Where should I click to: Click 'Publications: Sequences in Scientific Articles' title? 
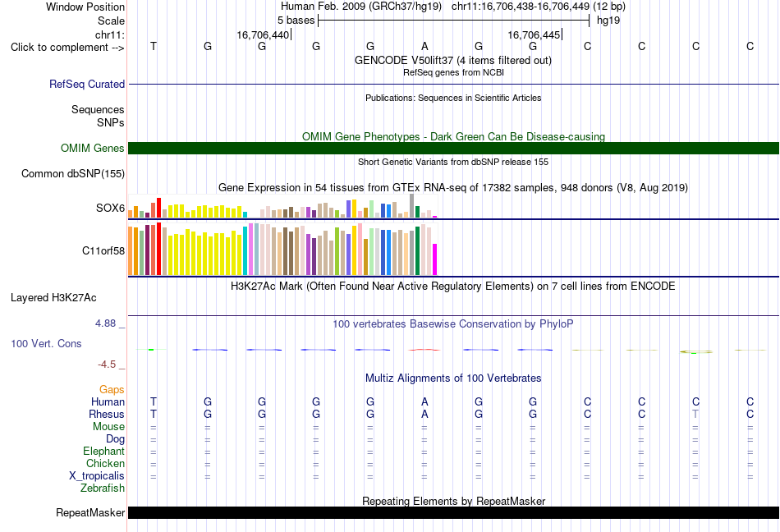tap(453, 98)
